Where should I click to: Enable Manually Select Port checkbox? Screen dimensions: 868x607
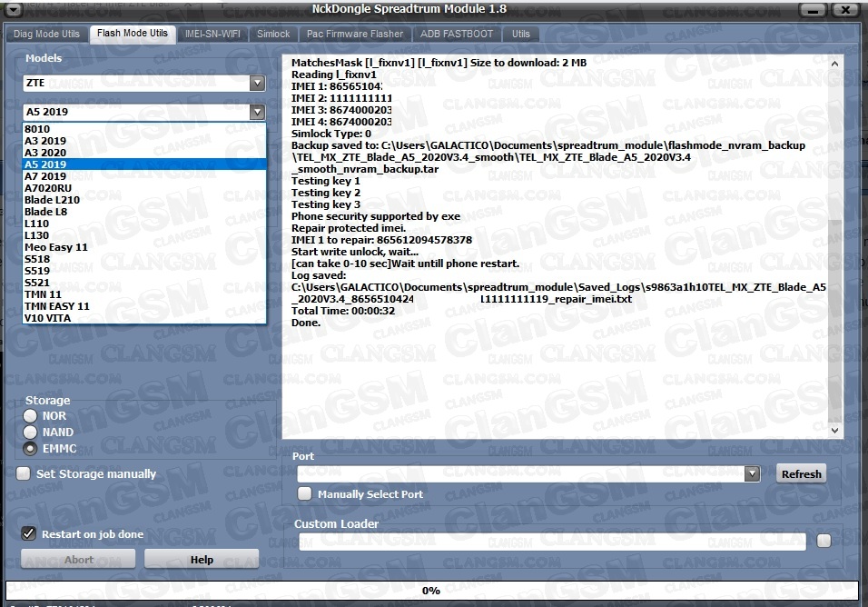(x=304, y=493)
